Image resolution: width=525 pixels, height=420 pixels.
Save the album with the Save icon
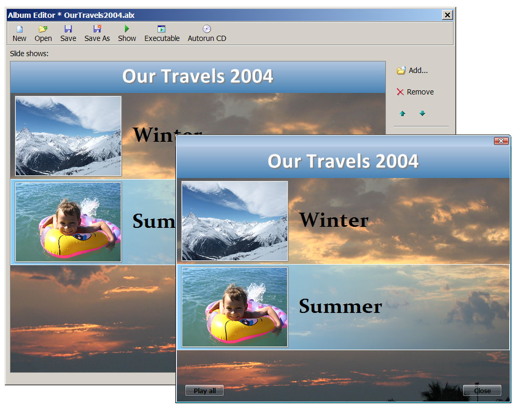68,29
